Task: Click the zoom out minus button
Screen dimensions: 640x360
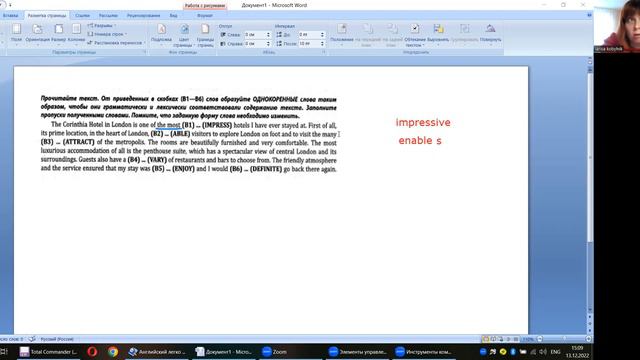Action: [540, 339]
